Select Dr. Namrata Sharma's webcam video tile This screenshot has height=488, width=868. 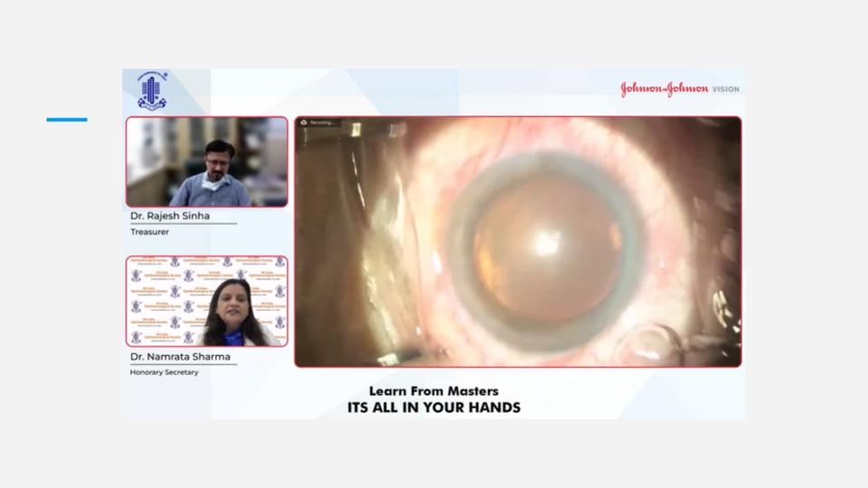206,301
